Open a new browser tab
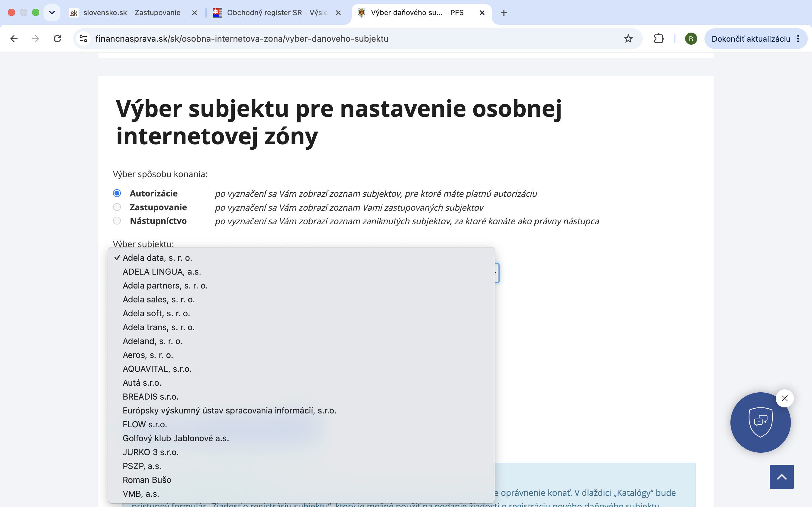This screenshot has width=812, height=507. 504,13
